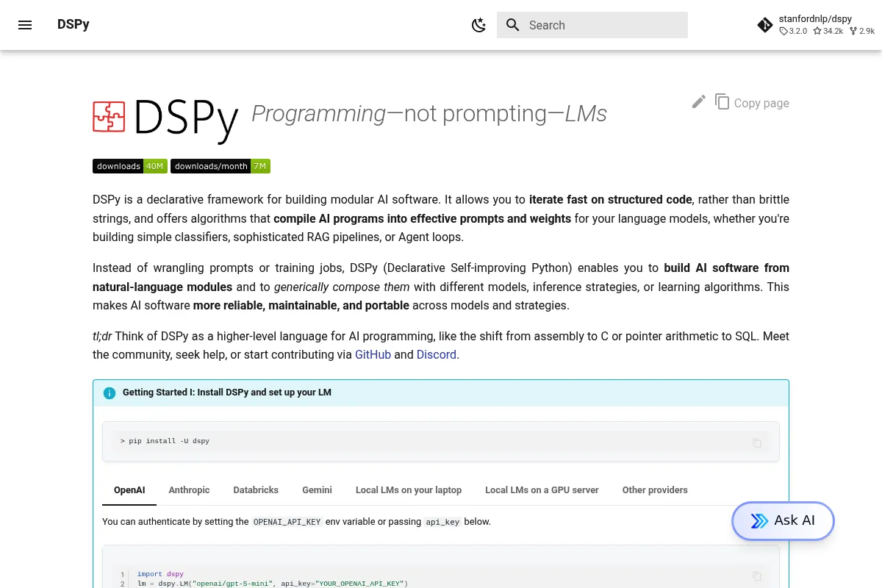Click the red puzzle DSPy logo

[109, 117]
